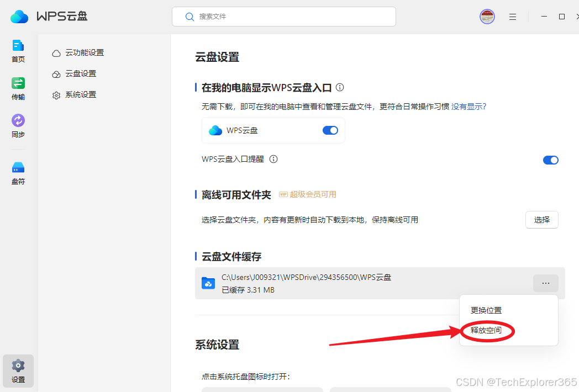Go to 系统设置 in the sidebar
Viewport: 579px width, 392px height.
[74, 95]
